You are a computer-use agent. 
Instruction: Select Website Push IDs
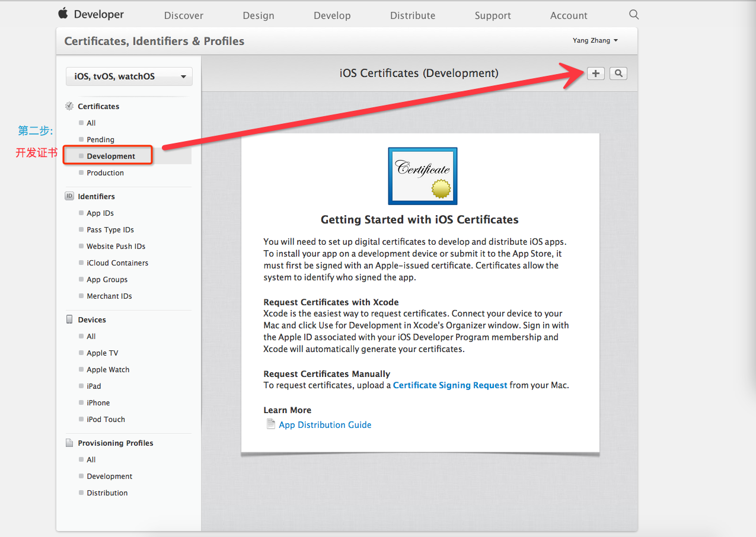tap(116, 246)
